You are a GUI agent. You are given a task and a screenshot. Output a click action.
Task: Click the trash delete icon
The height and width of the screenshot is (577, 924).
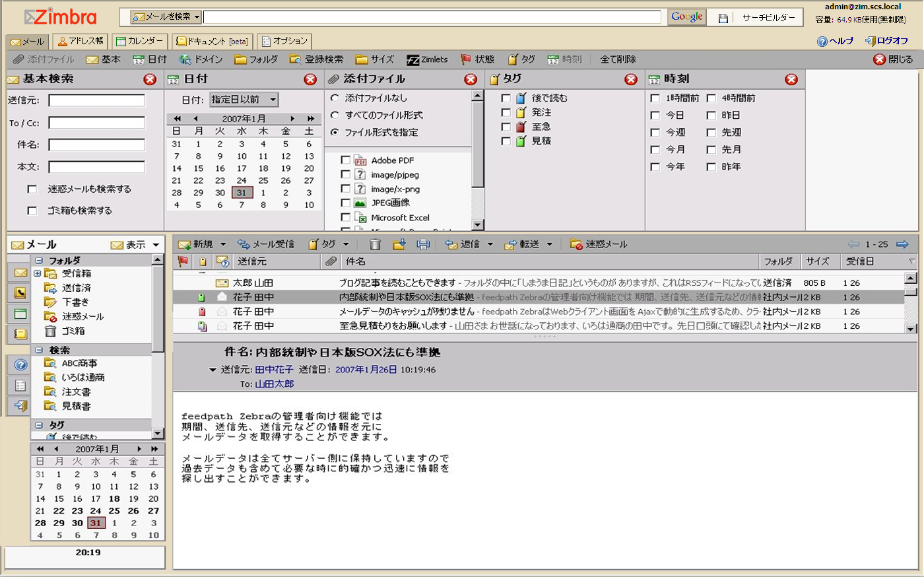click(375, 244)
